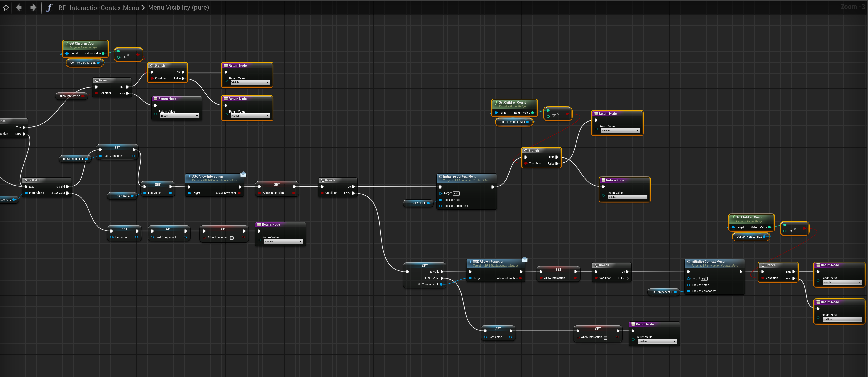Click diamond icon on Initialize Context Menu fed by Hit Actor L
This screenshot has height=377, width=868.
coord(441,176)
